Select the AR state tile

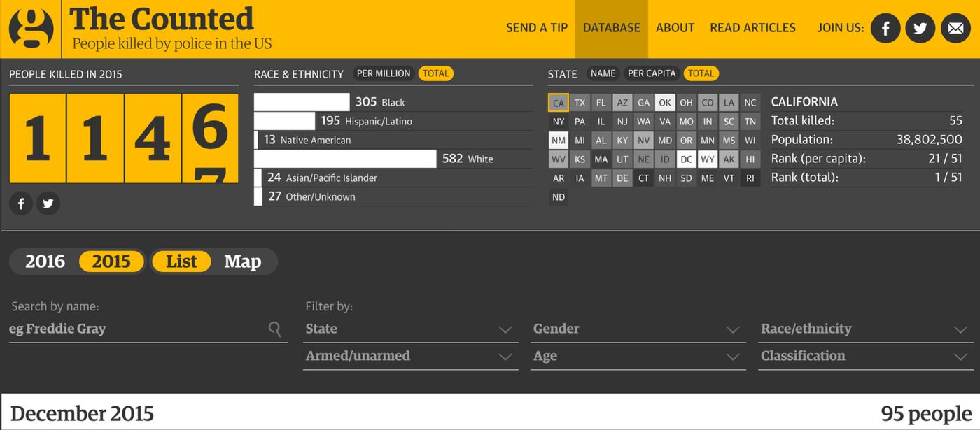(559, 178)
